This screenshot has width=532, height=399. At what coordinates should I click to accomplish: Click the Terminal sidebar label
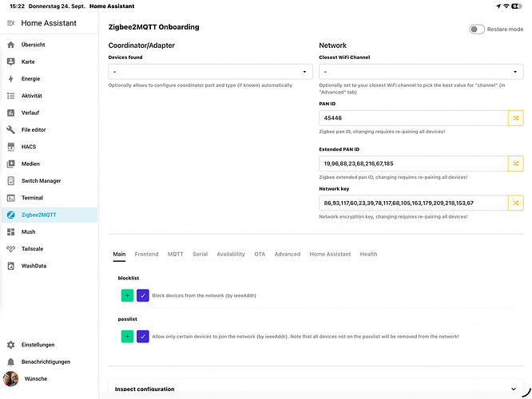pyautogui.click(x=32, y=198)
